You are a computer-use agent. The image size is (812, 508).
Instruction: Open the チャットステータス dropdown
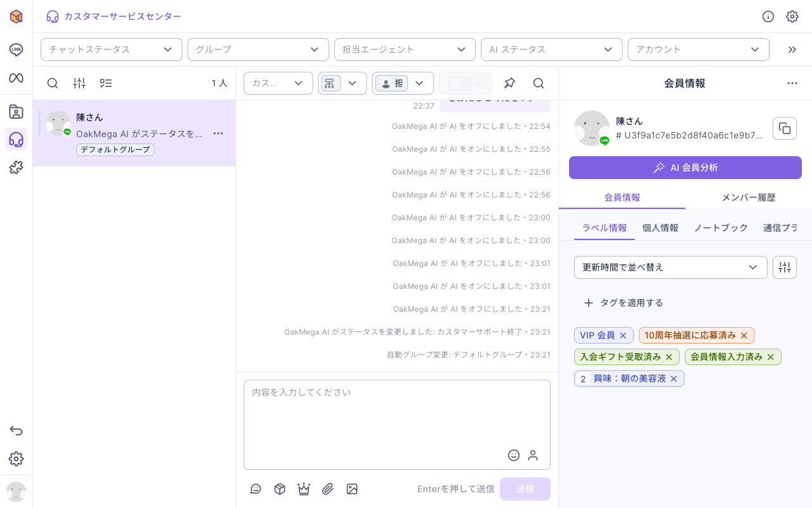click(x=112, y=50)
